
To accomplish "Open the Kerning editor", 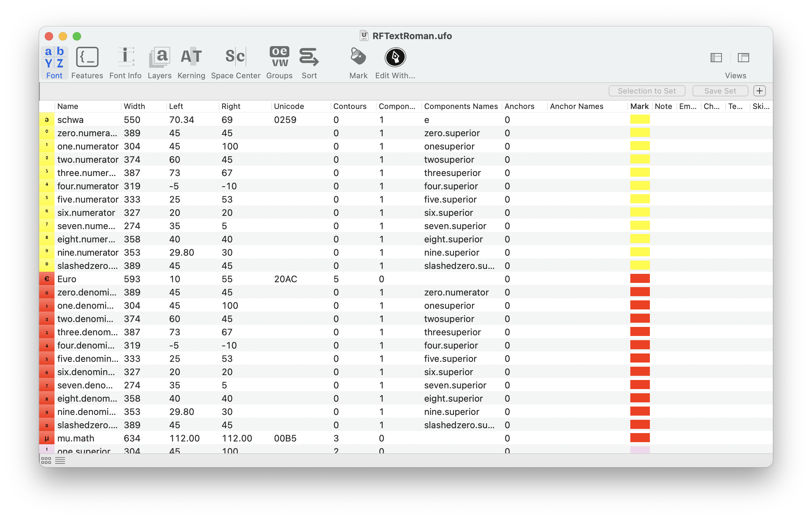I will coord(191,63).
